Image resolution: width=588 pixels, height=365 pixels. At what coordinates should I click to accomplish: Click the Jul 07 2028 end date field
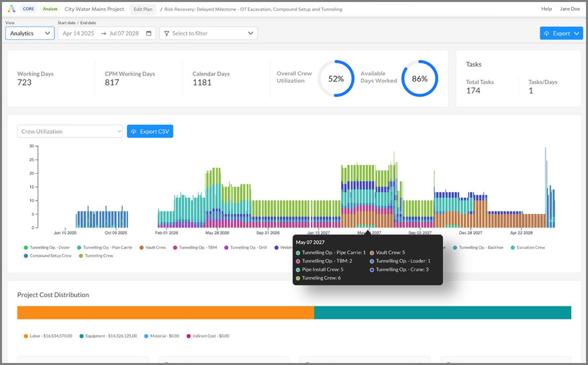coord(124,33)
